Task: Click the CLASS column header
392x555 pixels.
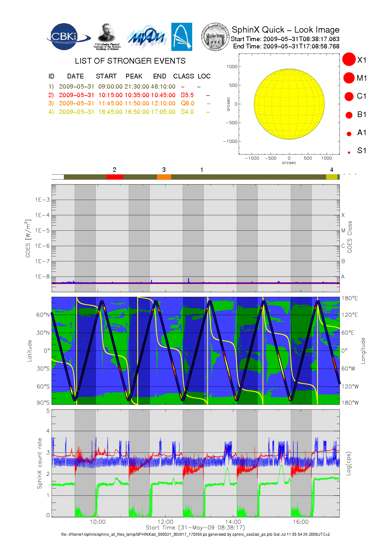Action: coord(183,76)
